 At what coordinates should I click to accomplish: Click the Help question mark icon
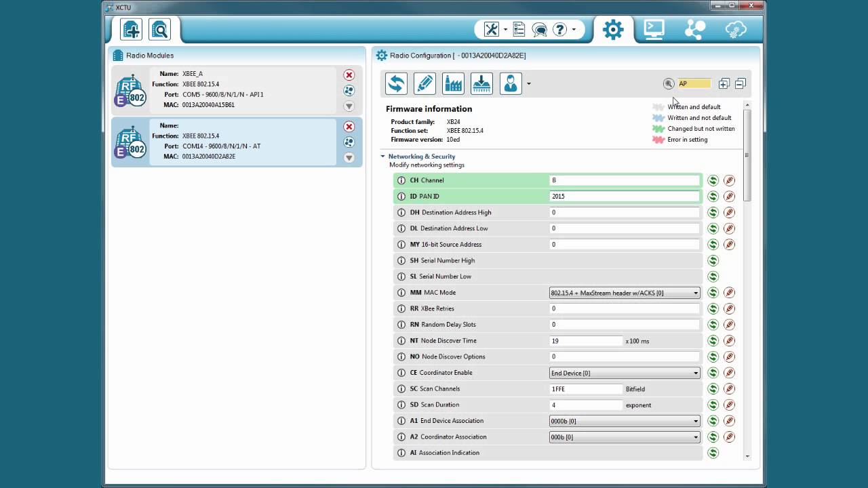pos(559,29)
